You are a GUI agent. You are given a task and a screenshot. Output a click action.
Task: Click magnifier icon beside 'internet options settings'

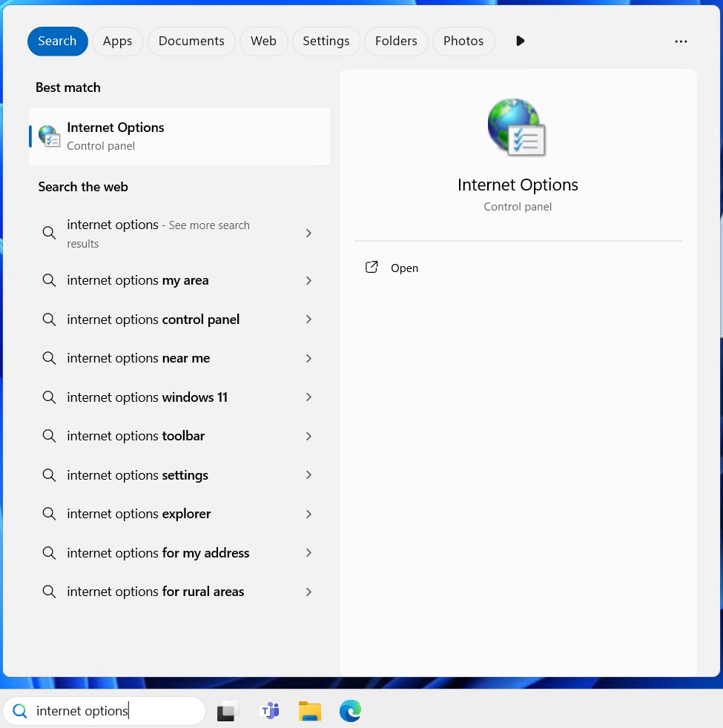[x=49, y=475]
